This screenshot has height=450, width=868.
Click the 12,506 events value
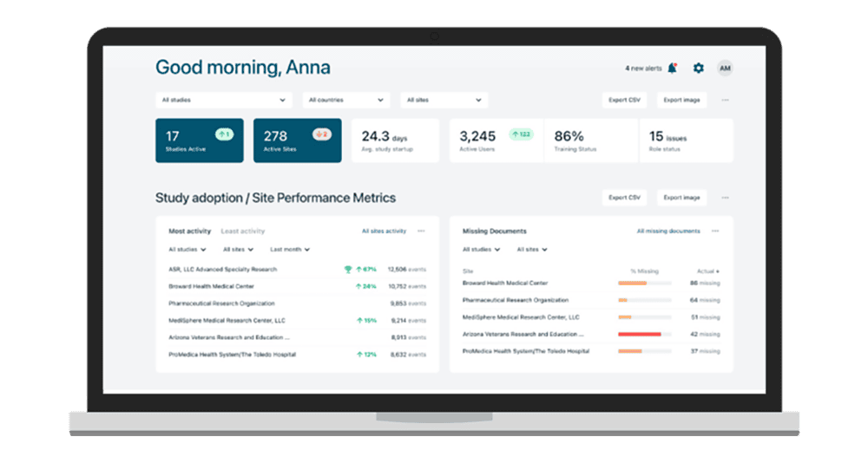407,270
